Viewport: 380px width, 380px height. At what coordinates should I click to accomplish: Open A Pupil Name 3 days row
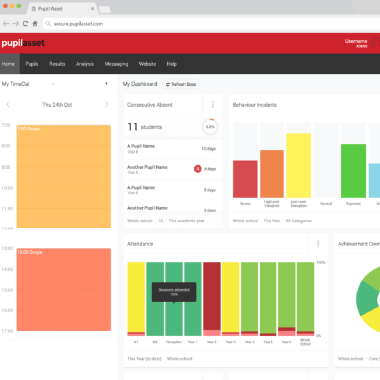(173, 190)
